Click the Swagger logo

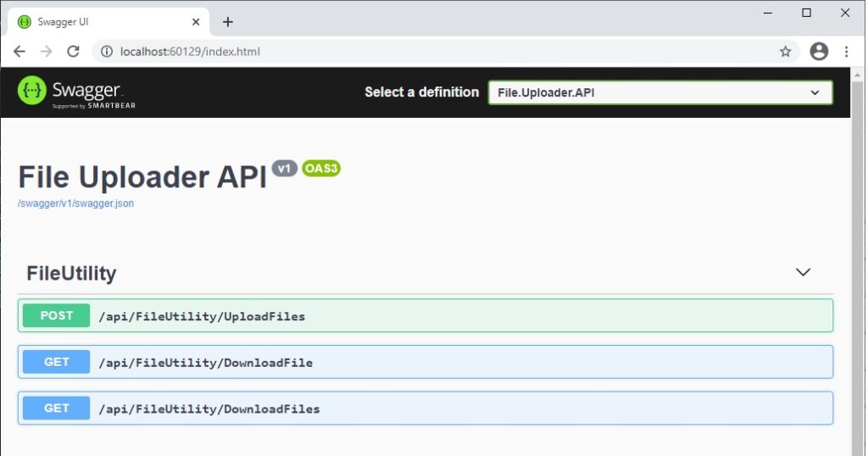click(x=76, y=92)
